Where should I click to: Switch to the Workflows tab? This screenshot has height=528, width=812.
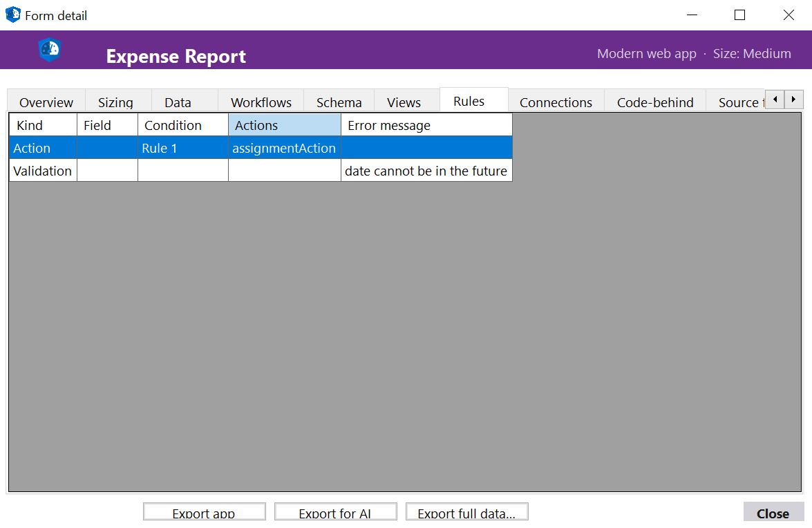[x=261, y=102]
